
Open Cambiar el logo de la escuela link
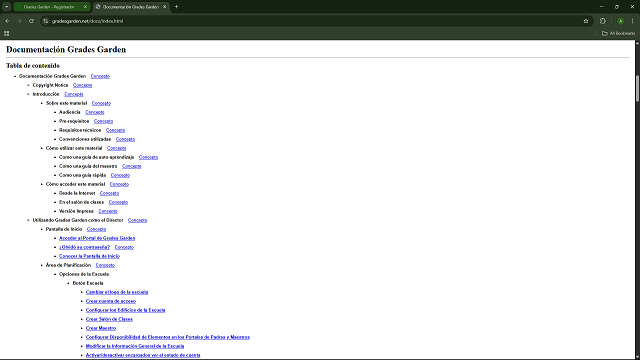117,292
